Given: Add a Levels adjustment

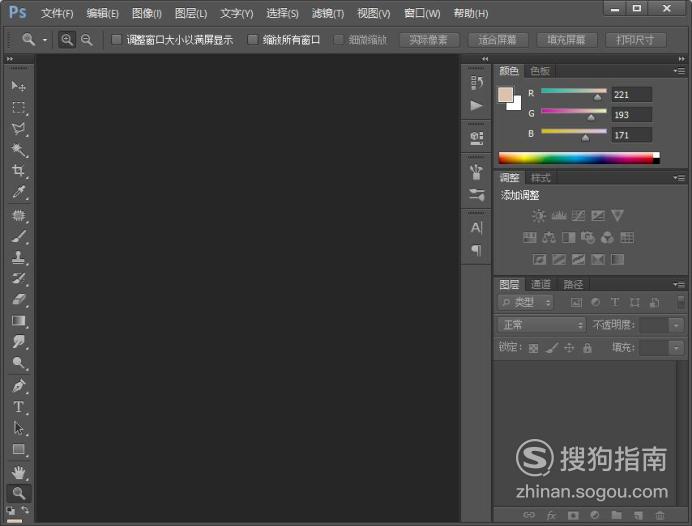Looking at the screenshot, I should pyautogui.click(x=559, y=215).
